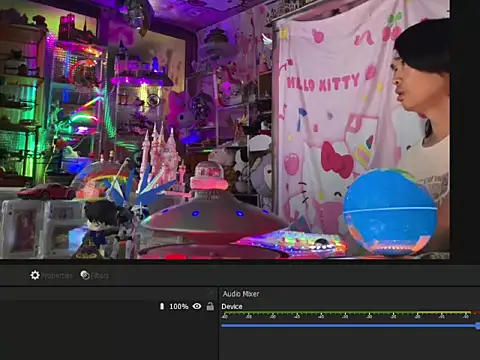Click the blue Device volume slider

tap(350, 325)
